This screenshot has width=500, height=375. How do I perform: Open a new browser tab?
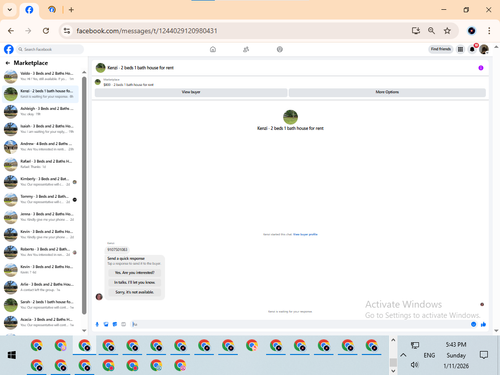[x=71, y=10]
